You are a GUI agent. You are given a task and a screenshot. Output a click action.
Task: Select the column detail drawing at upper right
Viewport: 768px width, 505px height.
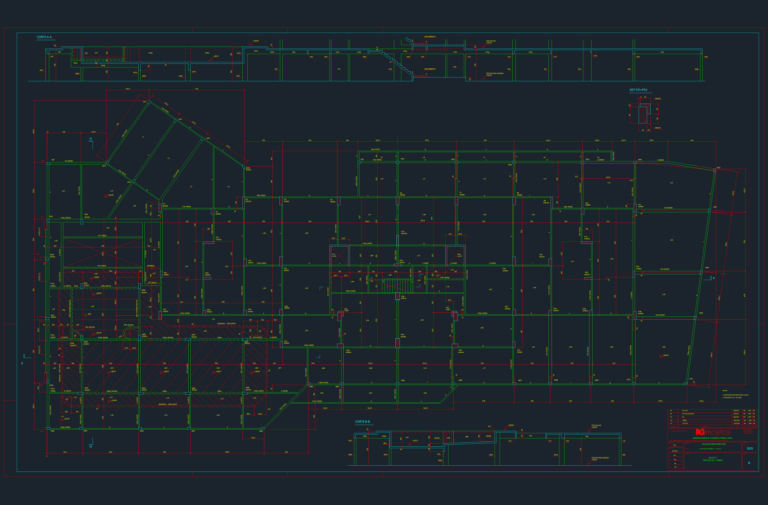(644, 114)
